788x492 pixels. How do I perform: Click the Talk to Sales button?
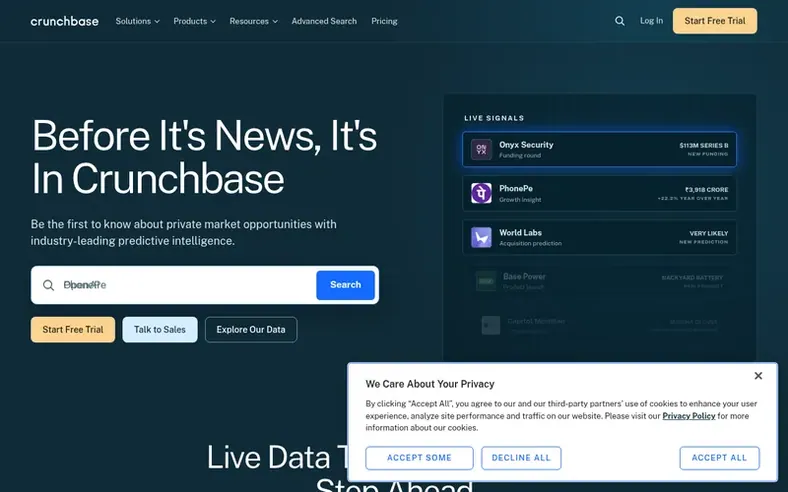click(160, 330)
